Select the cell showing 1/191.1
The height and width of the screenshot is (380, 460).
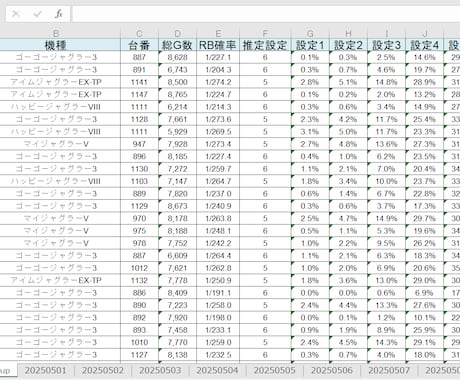218,293
